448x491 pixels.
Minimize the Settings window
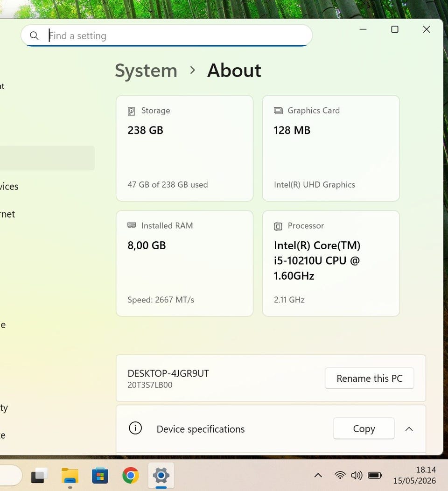(363, 29)
